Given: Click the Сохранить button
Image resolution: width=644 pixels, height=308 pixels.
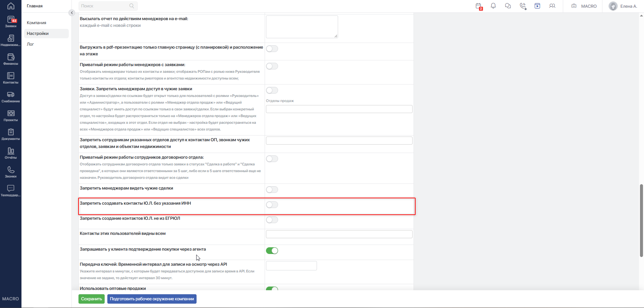Looking at the screenshot, I should click(92, 299).
